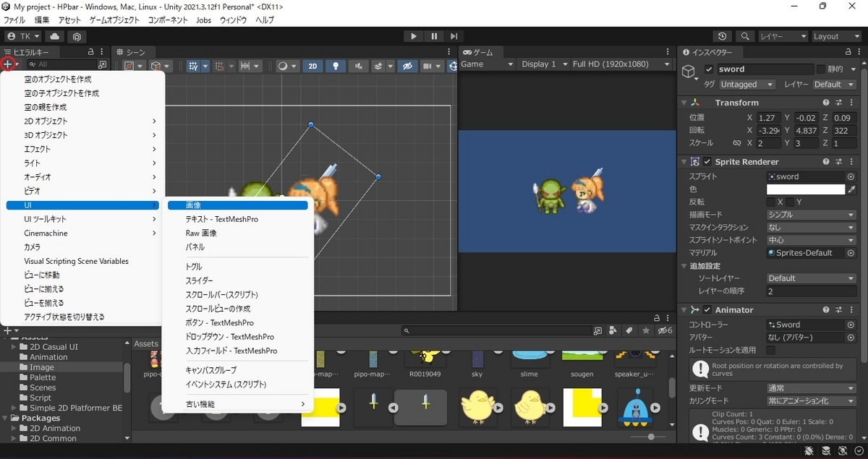Viewport: 868px width, 459px height.
Task: Open the マスクインタラクション dropdown
Action: [812, 226]
